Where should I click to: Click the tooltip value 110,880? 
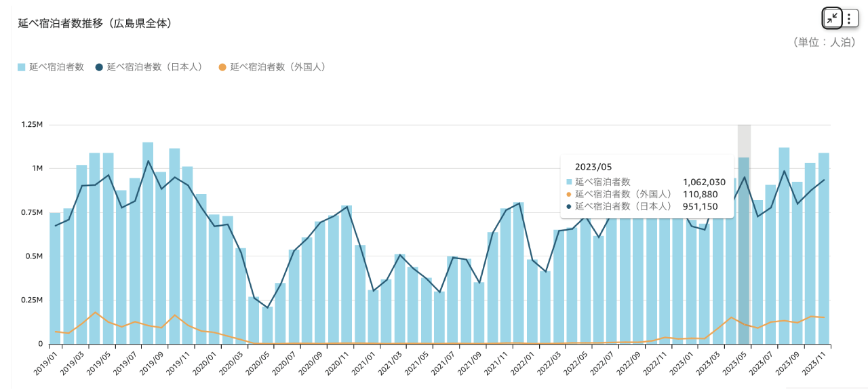(698, 195)
